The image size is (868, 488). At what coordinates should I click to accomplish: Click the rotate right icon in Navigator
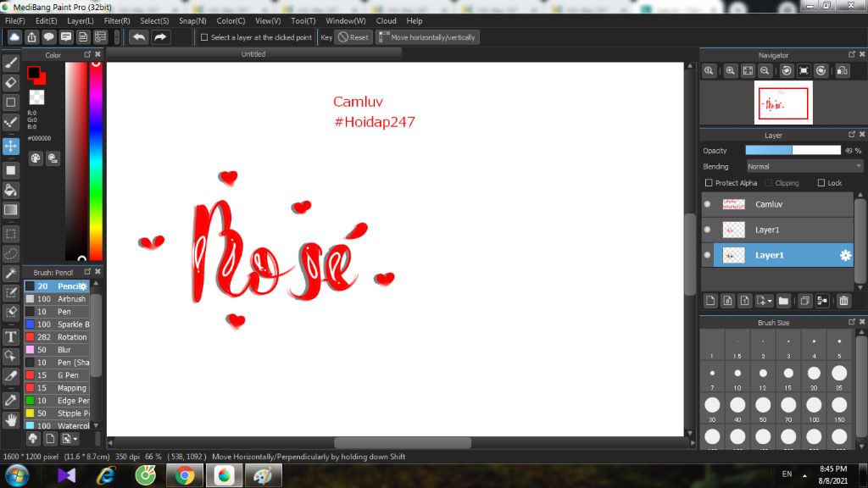point(821,71)
